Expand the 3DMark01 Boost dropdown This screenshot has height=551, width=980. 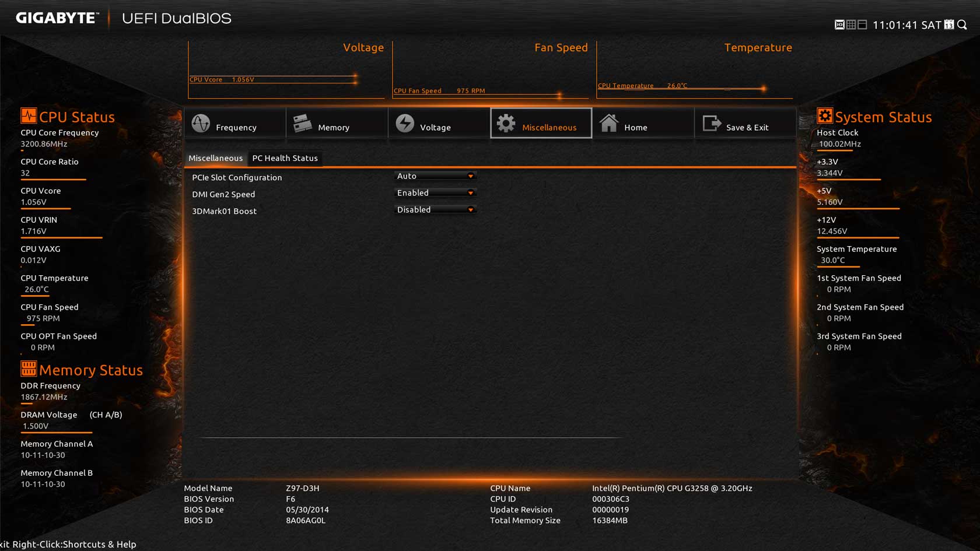(435, 210)
